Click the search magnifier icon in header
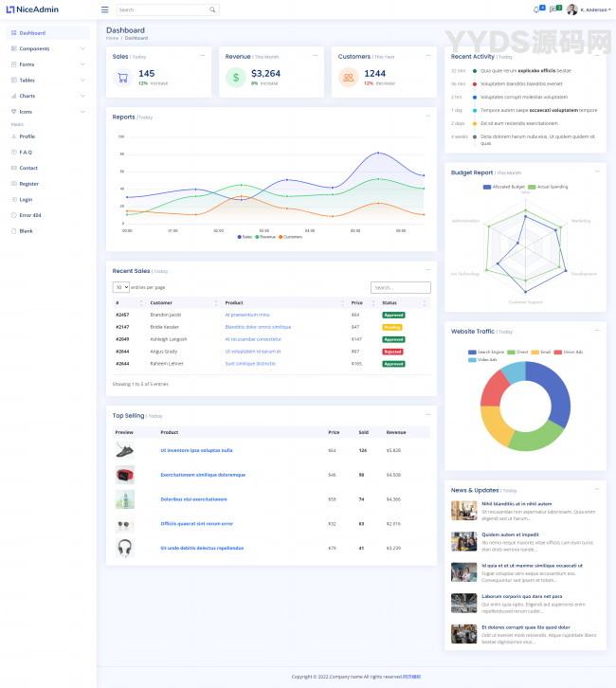Viewport: 616px width, 688px height. click(x=213, y=9)
